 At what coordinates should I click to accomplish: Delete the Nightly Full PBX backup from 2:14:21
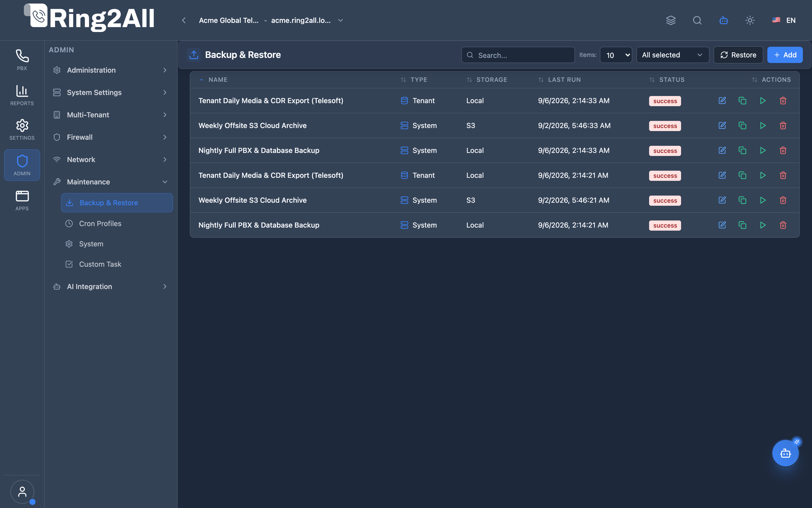coord(783,225)
